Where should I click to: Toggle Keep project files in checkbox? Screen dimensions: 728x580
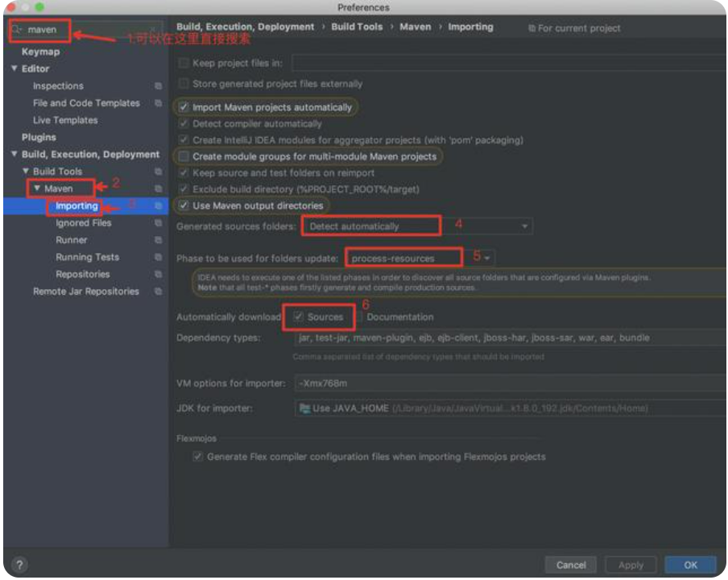[x=184, y=63]
